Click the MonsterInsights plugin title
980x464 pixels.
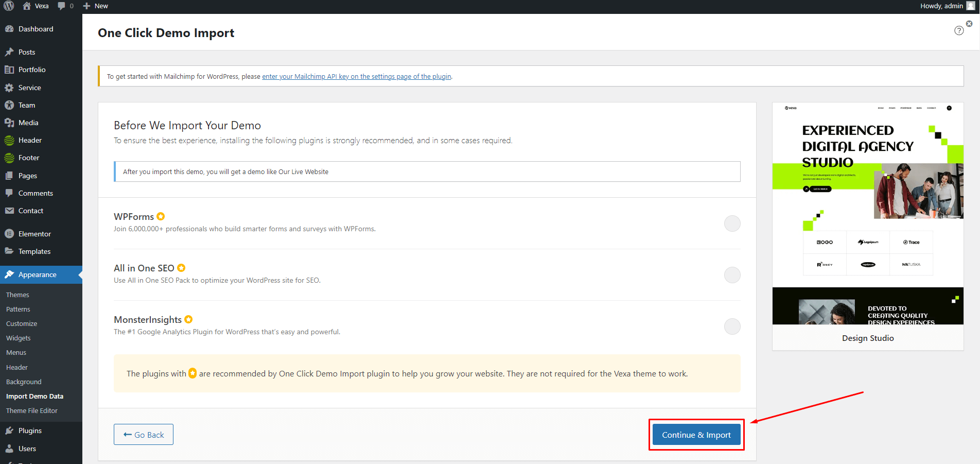[x=148, y=320]
